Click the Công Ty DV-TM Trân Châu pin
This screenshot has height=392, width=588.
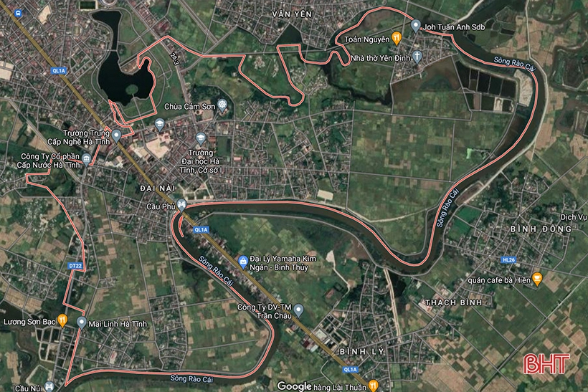298,310
